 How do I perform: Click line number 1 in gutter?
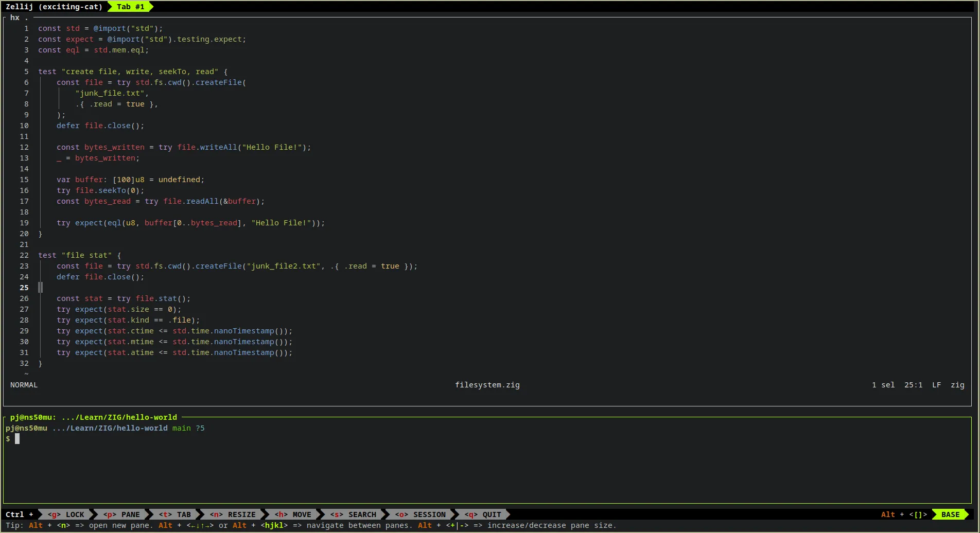(26, 28)
